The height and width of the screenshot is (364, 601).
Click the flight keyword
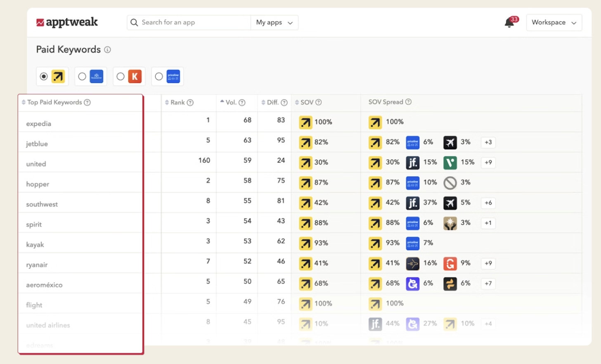click(x=34, y=305)
